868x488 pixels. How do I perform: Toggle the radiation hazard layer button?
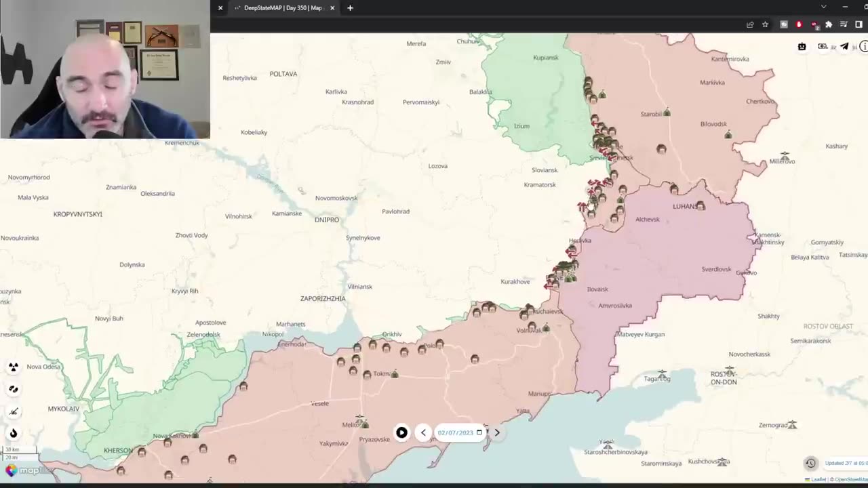coord(13,367)
